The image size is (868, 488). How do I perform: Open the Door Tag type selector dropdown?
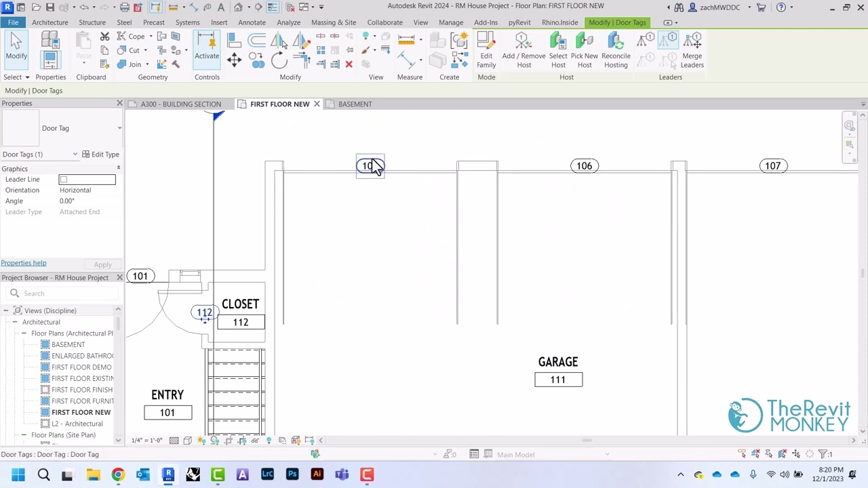click(x=119, y=128)
